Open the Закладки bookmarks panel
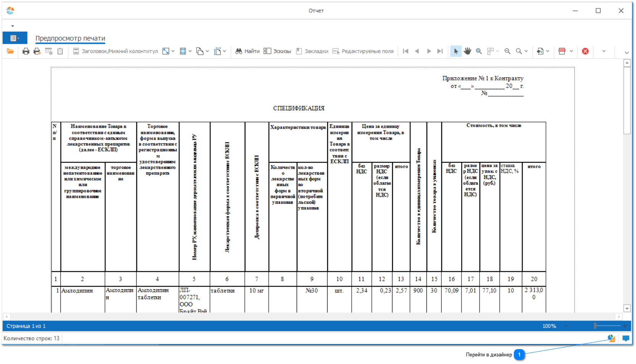The height and width of the screenshot is (364, 636). 312,51
